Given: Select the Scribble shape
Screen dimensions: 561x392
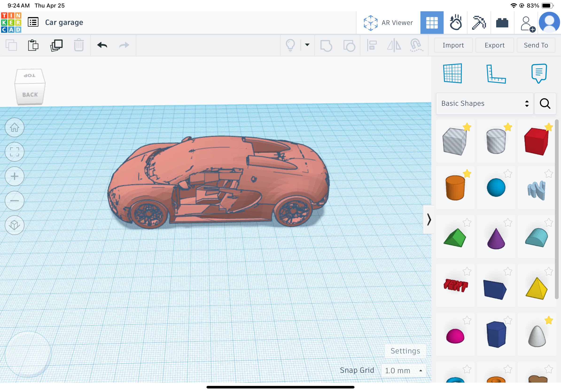Looking at the screenshot, I should (x=536, y=190).
